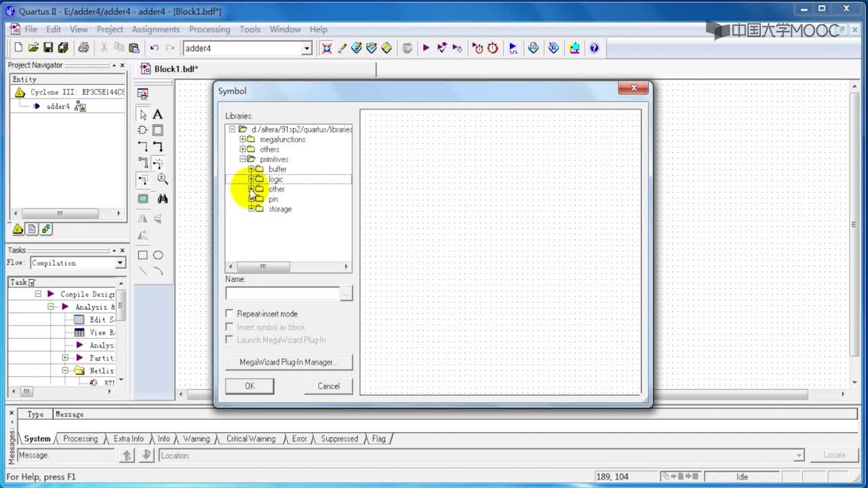Select the Zoom magnifier tool

[x=163, y=179]
